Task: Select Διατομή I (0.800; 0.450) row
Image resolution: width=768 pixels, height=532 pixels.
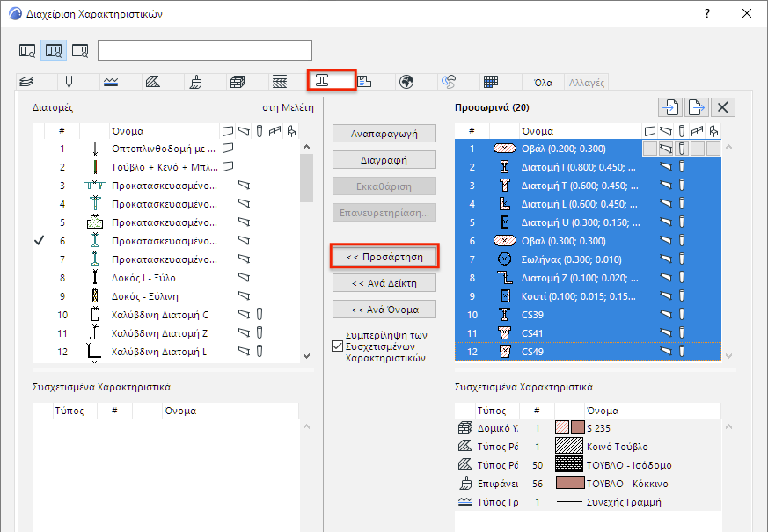Action: (x=588, y=167)
